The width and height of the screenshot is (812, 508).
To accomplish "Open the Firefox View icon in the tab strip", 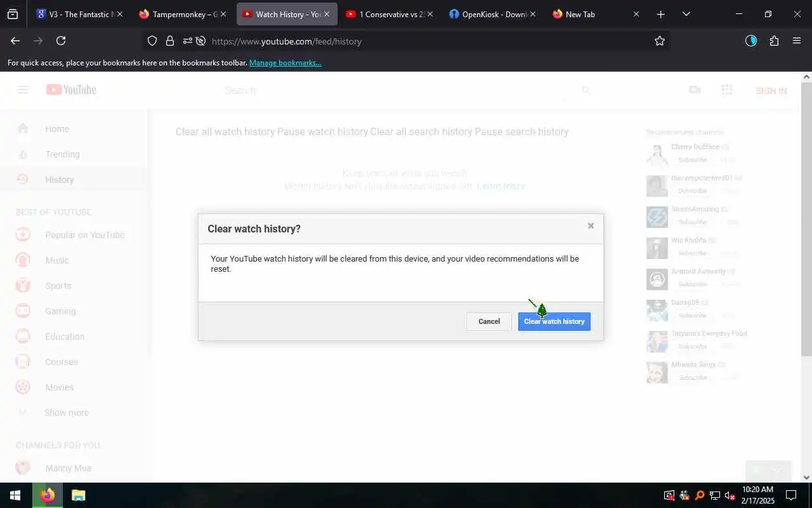I will coord(13,14).
